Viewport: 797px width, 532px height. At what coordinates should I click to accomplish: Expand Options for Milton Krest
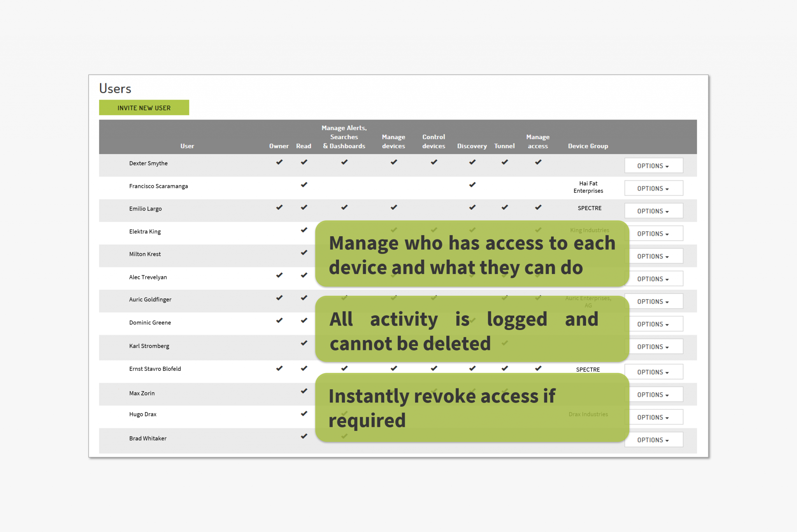click(653, 256)
